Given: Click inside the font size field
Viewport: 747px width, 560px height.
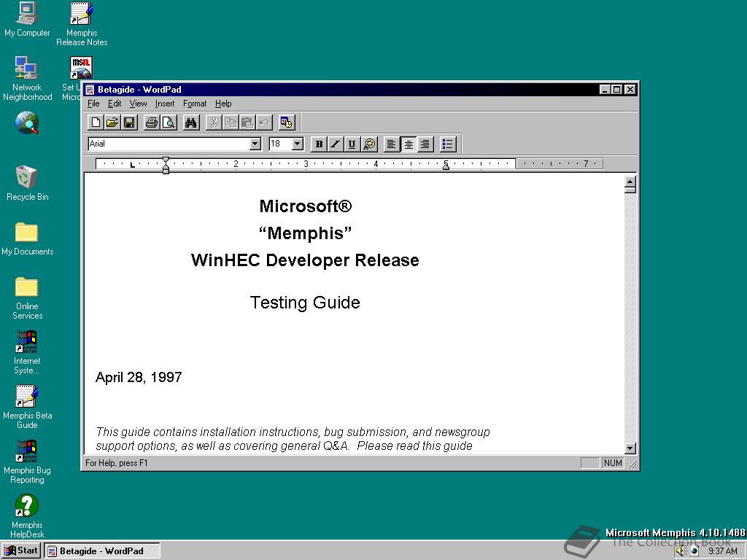Looking at the screenshot, I should click(280, 144).
